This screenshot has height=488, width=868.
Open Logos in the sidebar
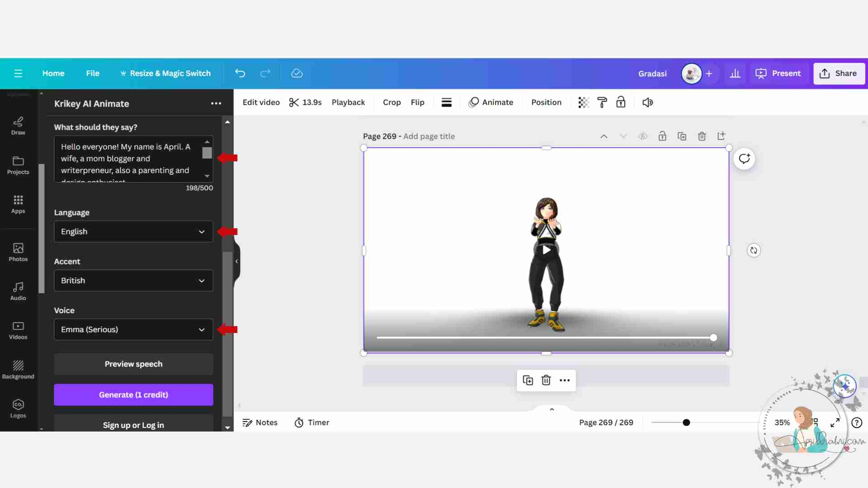click(x=18, y=408)
